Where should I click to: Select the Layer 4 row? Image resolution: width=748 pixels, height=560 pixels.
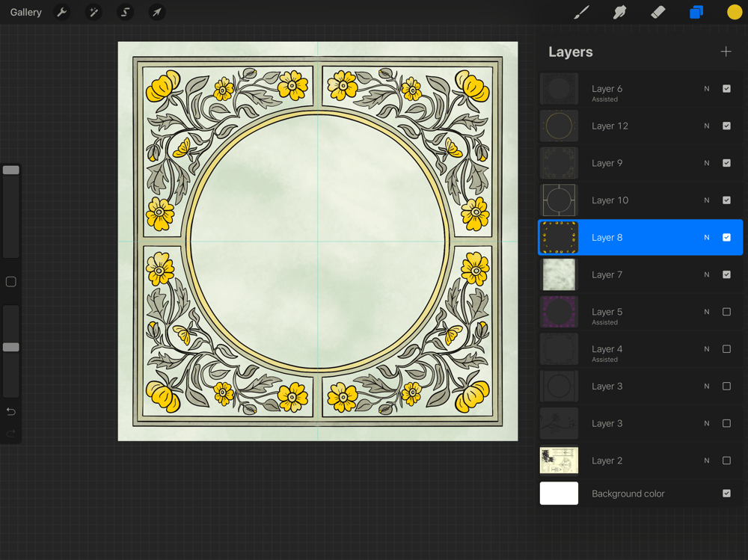(x=640, y=349)
